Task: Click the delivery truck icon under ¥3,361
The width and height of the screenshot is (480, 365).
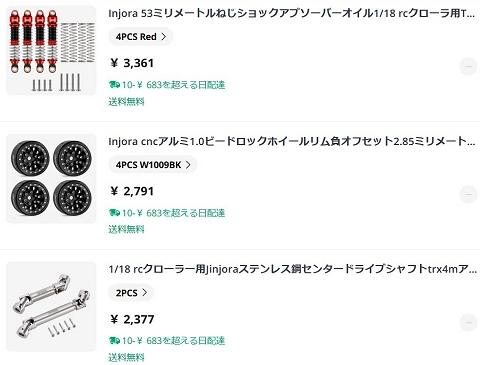Action: tap(114, 85)
